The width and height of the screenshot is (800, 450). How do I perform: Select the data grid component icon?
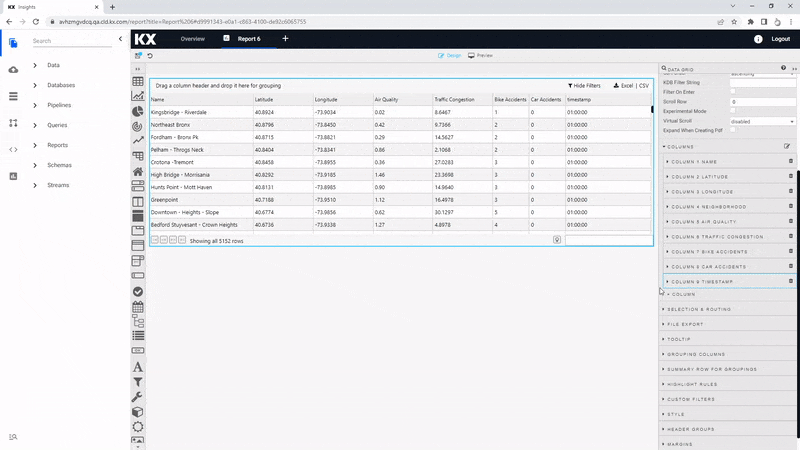point(138,81)
